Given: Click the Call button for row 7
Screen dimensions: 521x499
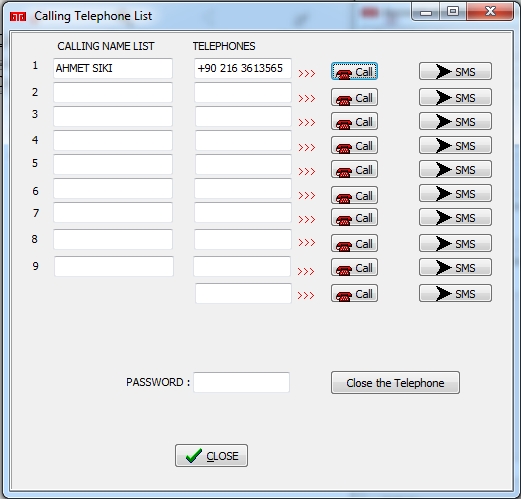Looking at the screenshot, I should (354, 217).
